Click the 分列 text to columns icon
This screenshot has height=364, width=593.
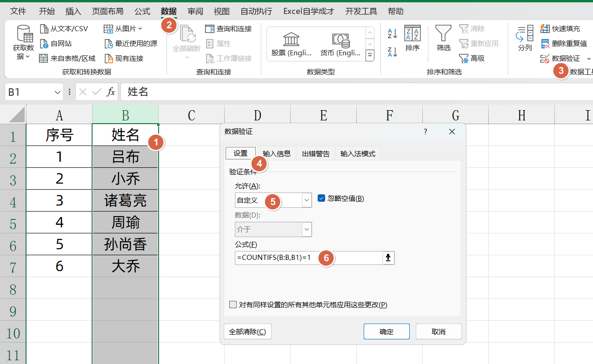(525, 33)
